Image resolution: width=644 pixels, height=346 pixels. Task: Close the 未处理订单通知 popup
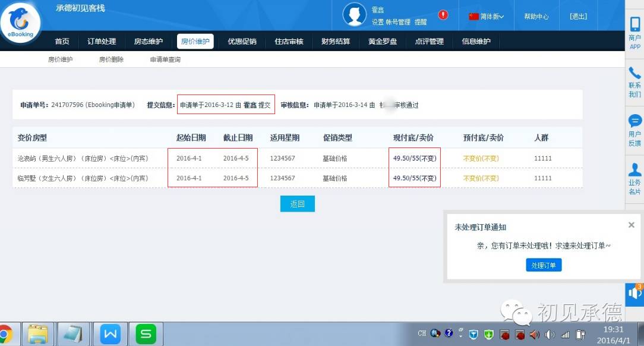[632, 225]
